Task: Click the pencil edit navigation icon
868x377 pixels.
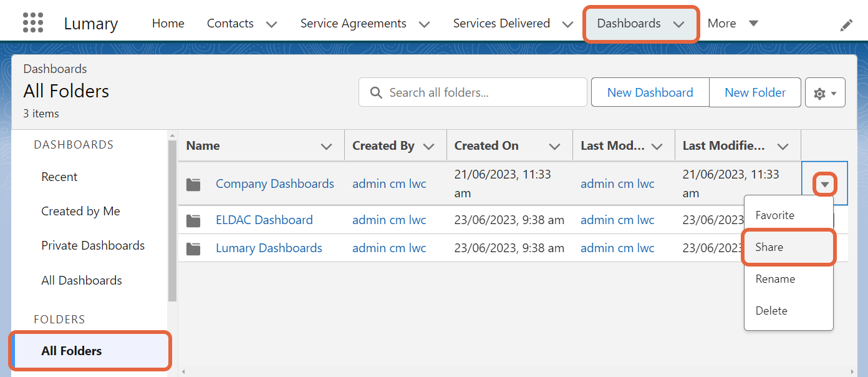Action: click(846, 25)
